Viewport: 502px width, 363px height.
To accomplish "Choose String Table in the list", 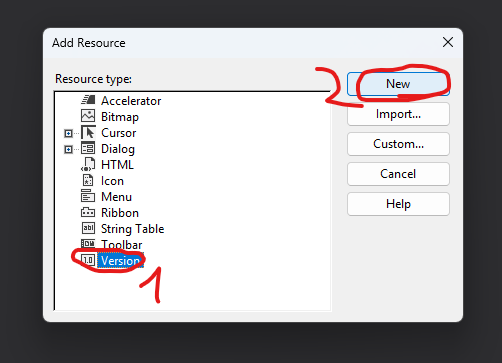I will [x=132, y=229].
